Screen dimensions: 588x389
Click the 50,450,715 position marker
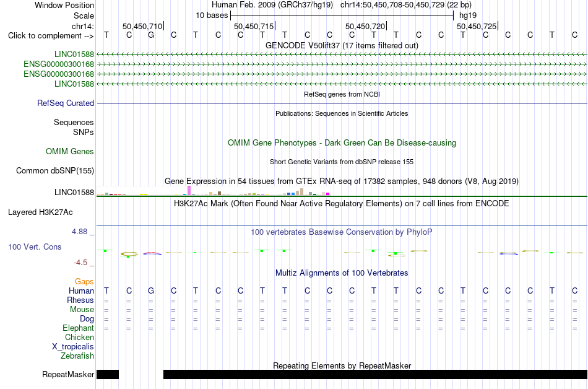(254, 26)
